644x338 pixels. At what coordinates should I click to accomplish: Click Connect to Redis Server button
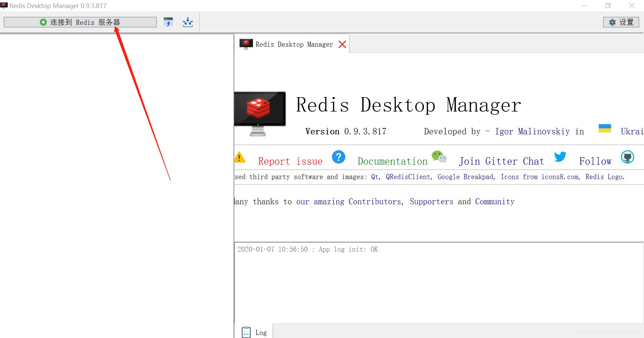pos(80,22)
